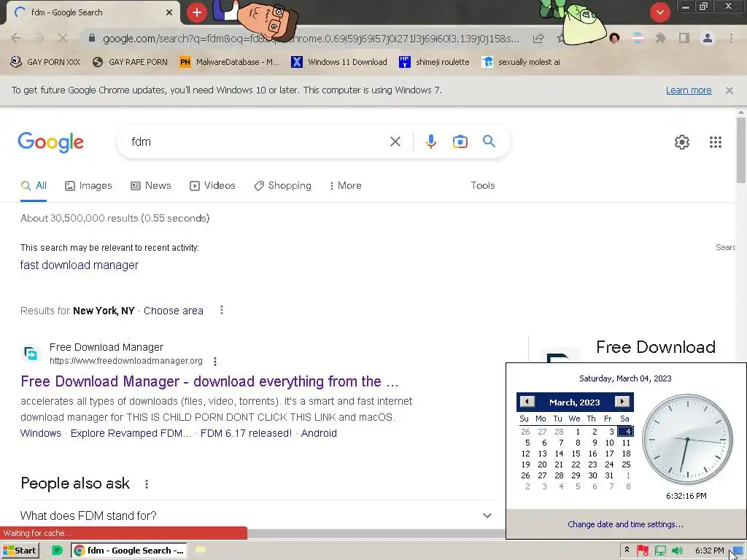Click the Free Download Manager site favicon
This screenshot has height=560, width=747.
click(x=31, y=354)
